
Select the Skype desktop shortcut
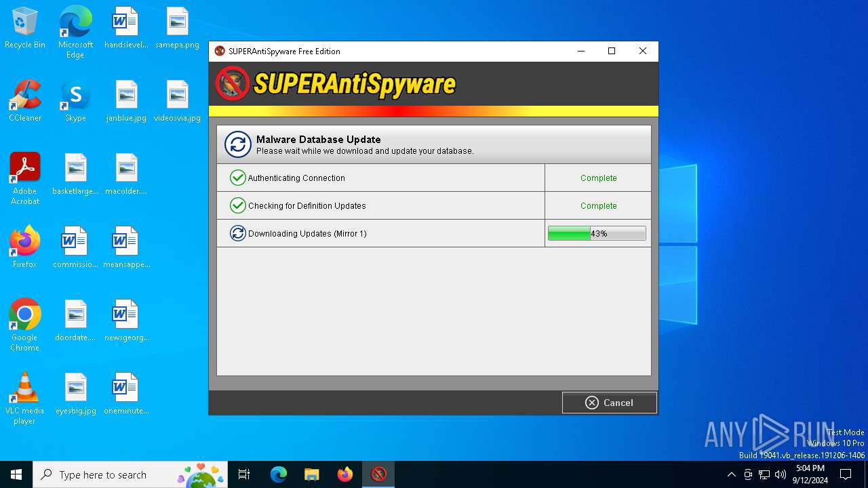75,102
